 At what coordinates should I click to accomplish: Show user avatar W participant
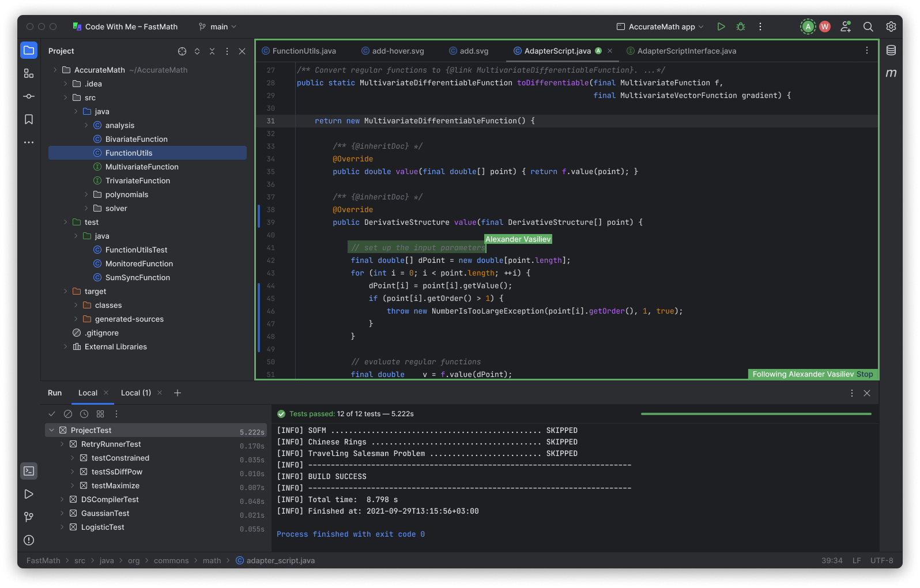point(825,27)
